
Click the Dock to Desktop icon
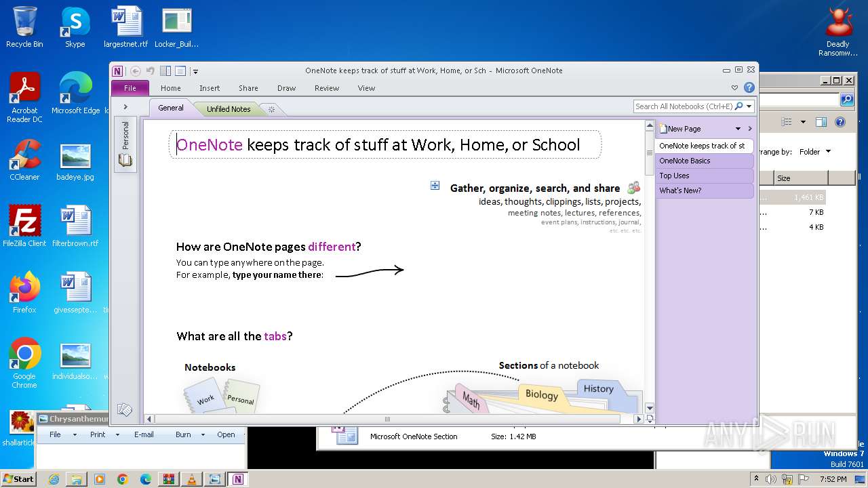(165, 70)
